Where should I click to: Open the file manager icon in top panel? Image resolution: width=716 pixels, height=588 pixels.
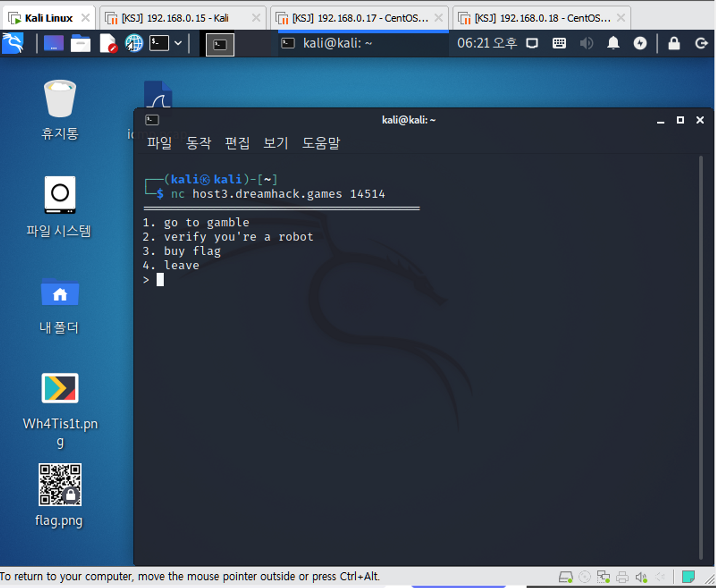80,43
